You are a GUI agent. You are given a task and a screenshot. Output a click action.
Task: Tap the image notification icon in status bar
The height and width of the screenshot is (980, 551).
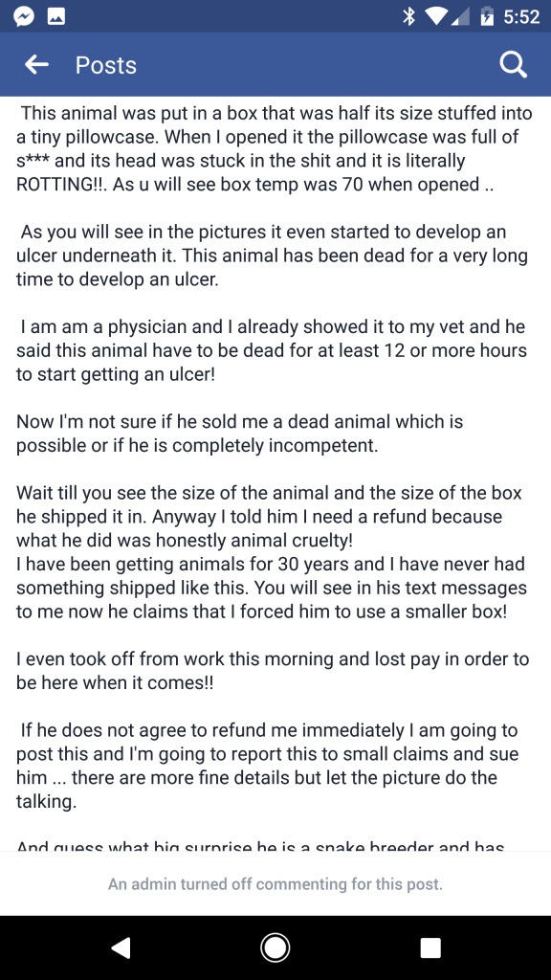56,18
